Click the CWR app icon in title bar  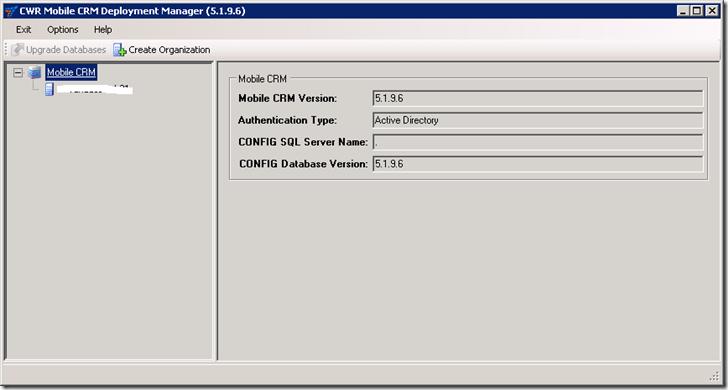[x=11, y=11]
